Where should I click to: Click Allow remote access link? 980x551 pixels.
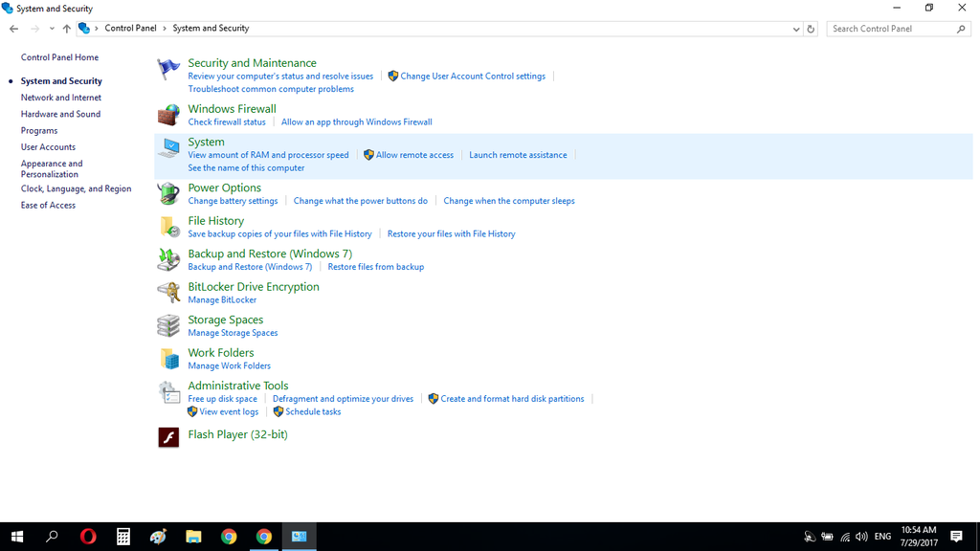point(414,155)
